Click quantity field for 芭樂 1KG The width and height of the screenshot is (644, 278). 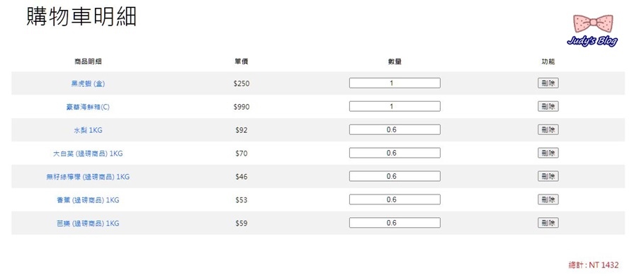[x=395, y=223]
